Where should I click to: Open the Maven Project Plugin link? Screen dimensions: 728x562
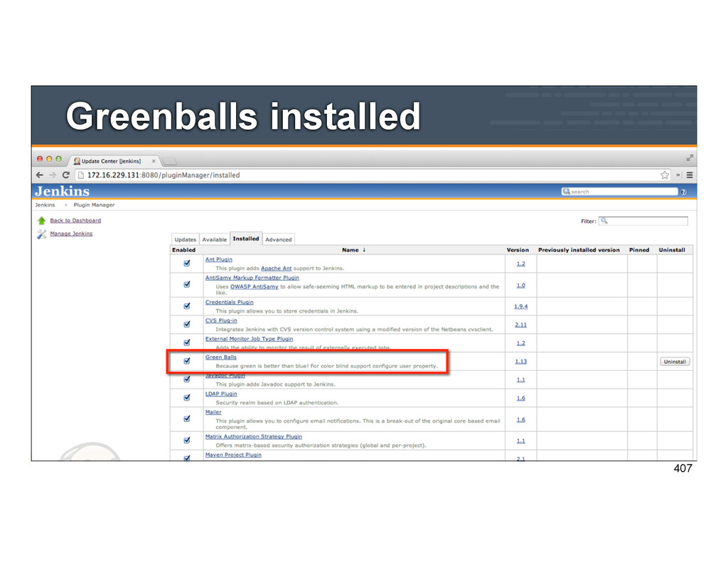(x=233, y=455)
